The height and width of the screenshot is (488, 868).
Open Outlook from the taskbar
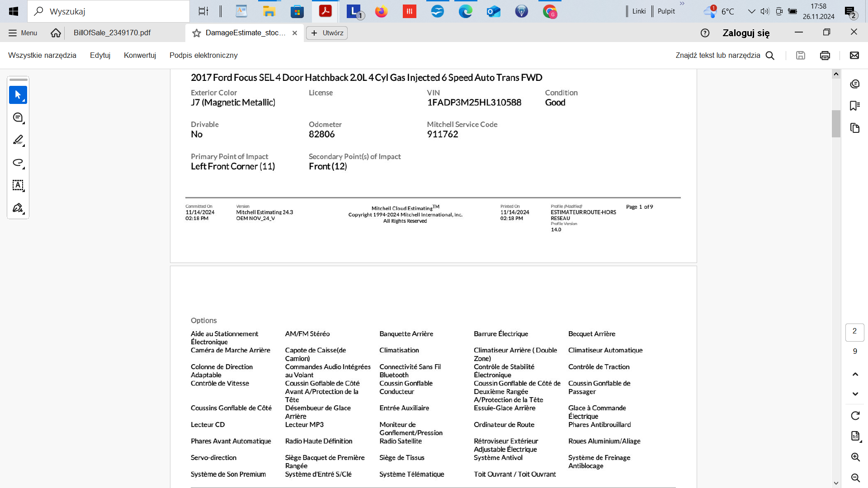494,11
